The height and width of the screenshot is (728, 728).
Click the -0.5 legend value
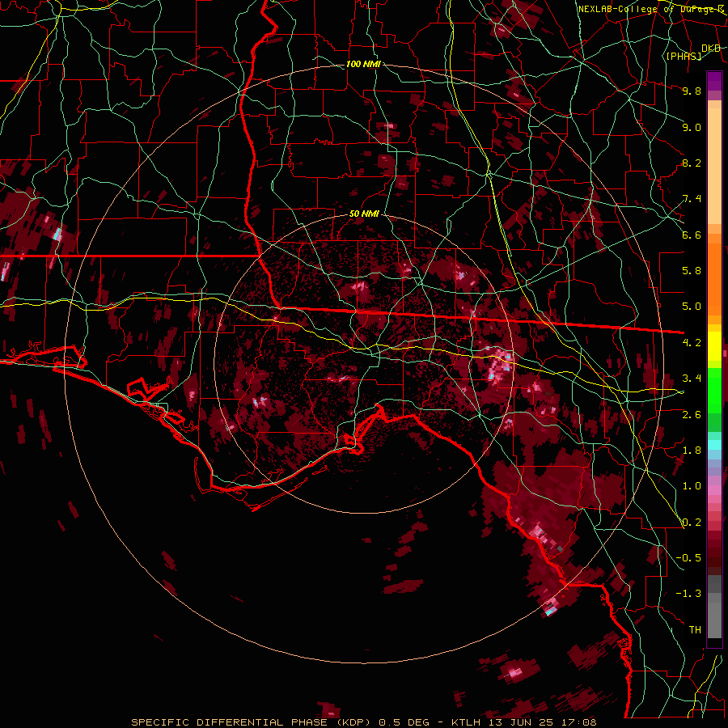[688, 558]
